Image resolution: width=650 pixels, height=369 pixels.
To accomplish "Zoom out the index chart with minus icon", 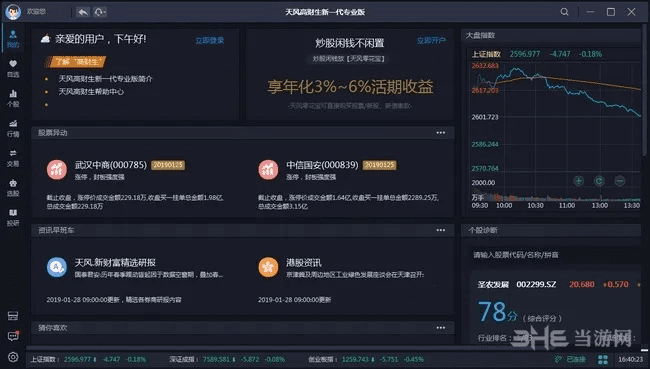I will pyautogui.click(x=620, y=181).
